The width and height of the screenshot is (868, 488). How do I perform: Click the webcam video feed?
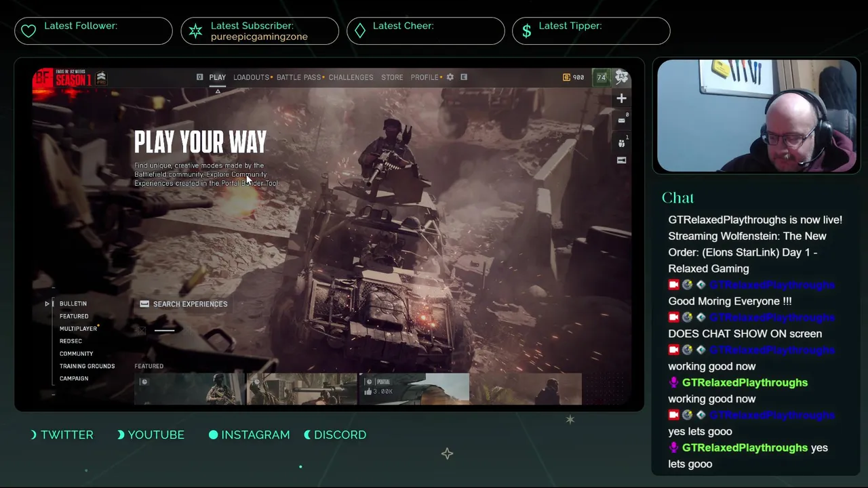click(756, 116)
